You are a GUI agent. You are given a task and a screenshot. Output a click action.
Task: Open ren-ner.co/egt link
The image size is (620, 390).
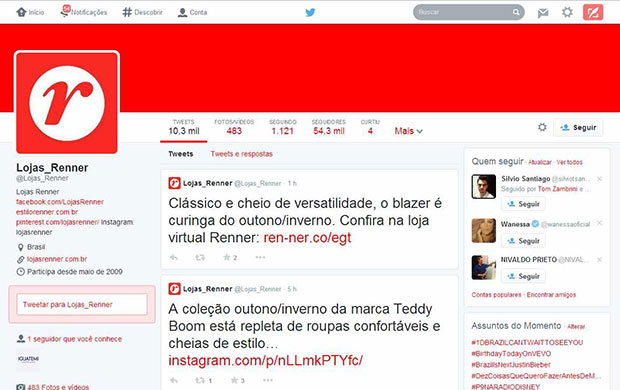307,238
